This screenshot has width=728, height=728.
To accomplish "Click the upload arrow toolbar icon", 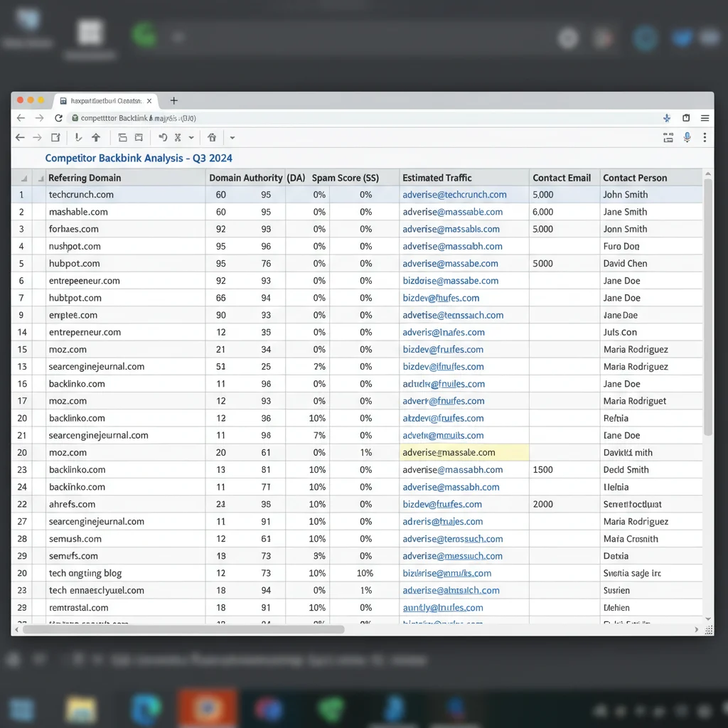I will pos(96,137).
